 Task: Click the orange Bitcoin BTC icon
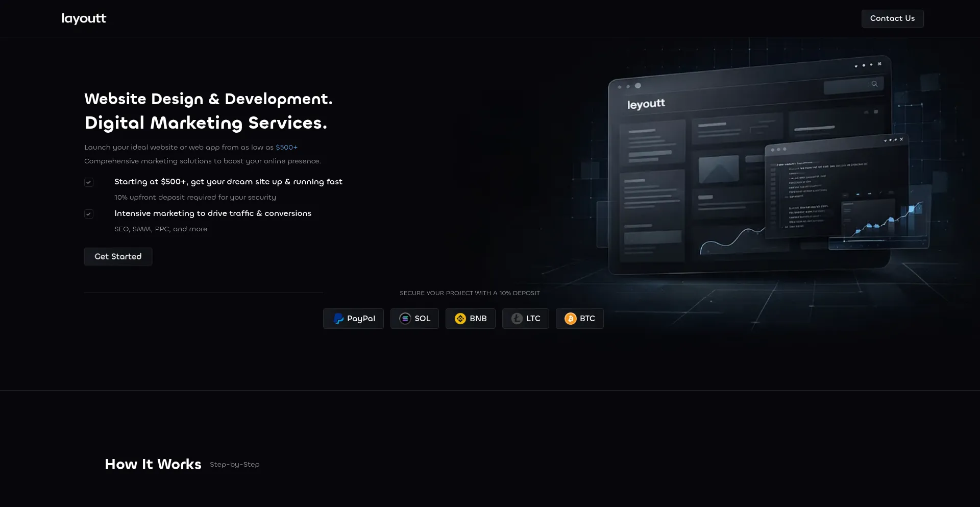click(570, 319)
